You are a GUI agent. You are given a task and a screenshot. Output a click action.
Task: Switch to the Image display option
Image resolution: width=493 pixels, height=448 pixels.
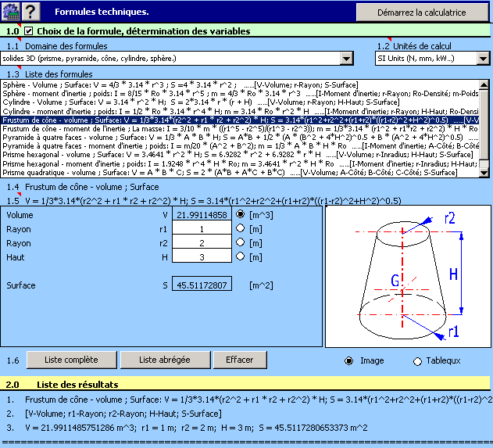click(x=349, y=360)
